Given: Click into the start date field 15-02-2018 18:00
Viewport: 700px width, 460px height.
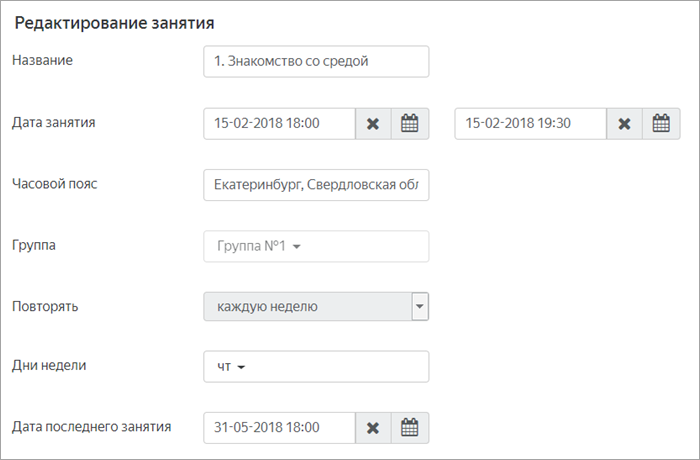Looking at the screenshot, I should 279,124.
